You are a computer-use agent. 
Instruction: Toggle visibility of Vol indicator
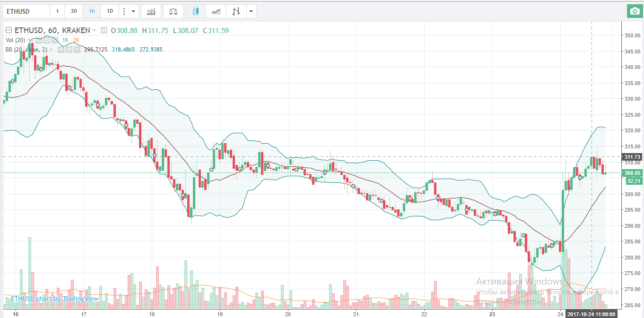39,40
